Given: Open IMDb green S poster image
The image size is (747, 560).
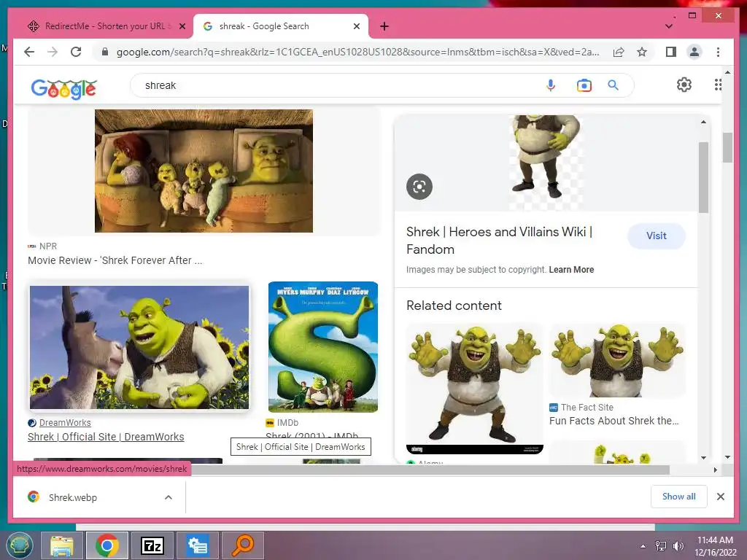Looking at the screenshot, I should pyautogui.click(x=323, y=346).
